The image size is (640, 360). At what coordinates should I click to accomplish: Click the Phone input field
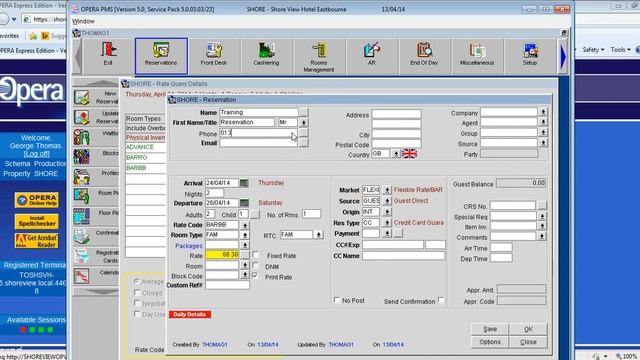(x=258, y=133)
